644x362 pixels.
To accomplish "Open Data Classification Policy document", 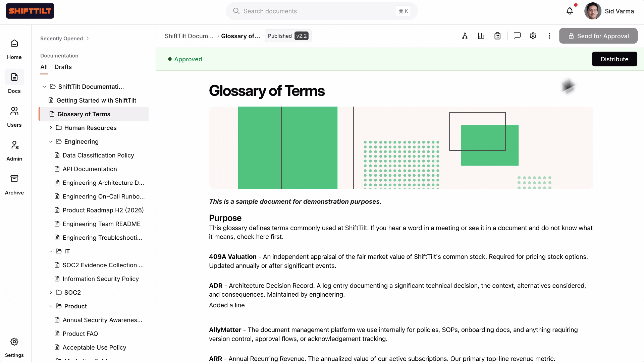I will (94, 155).
